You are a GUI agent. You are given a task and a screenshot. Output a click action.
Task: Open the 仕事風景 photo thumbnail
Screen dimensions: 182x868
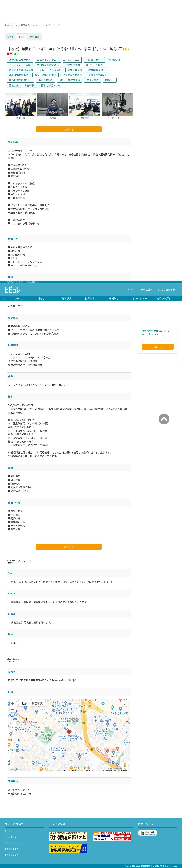tap(85, 105)
